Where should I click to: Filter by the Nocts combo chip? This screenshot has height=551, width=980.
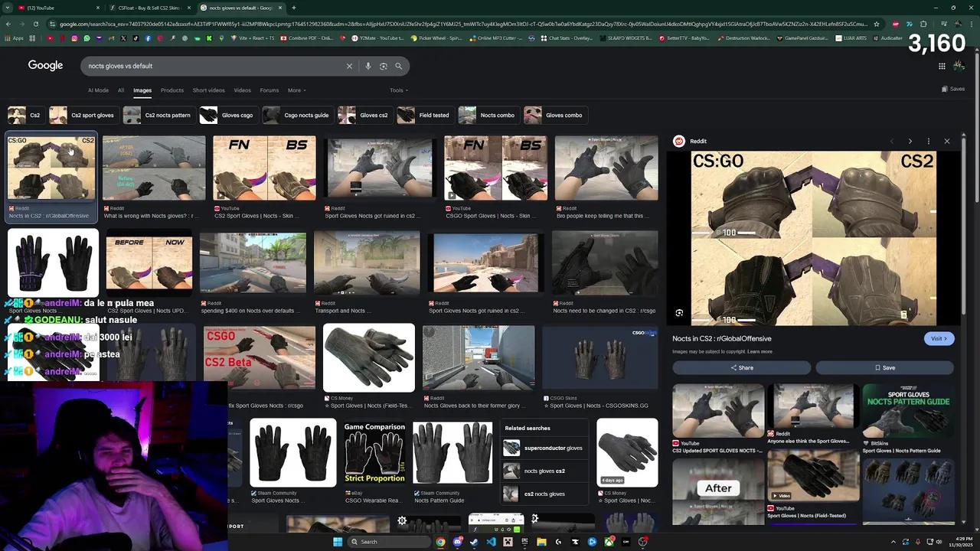point(488,115)
